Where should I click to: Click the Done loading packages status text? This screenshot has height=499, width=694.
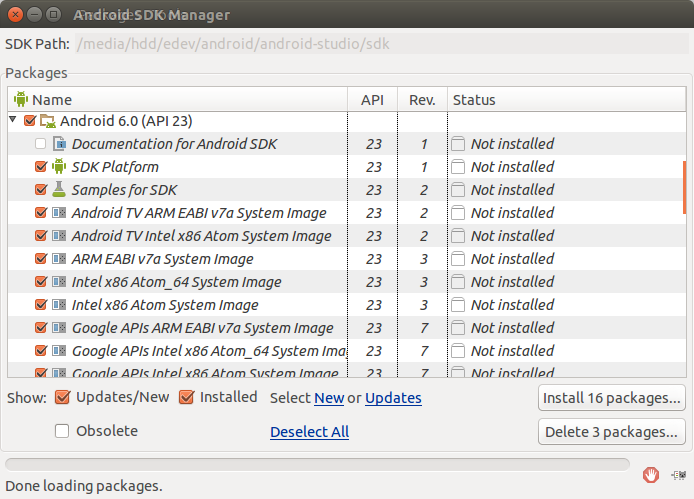(x=84, y=486)
